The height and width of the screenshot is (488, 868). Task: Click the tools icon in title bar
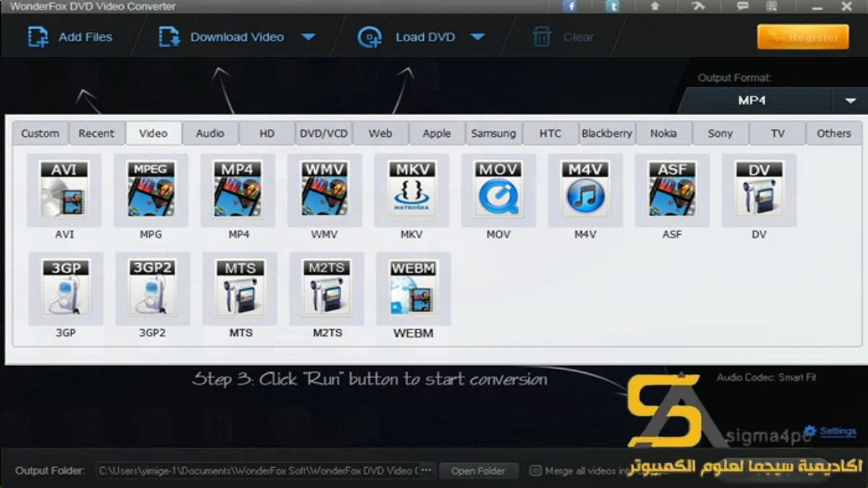point(699,6)
